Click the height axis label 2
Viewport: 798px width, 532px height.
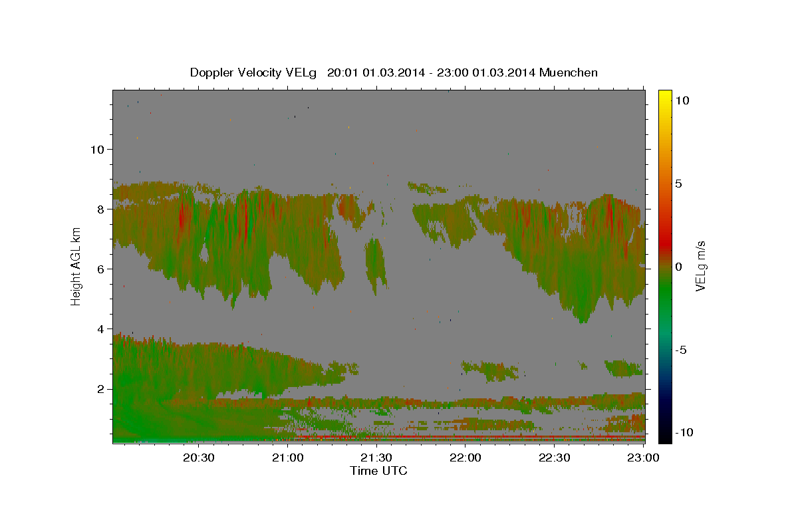pos(100,389)
